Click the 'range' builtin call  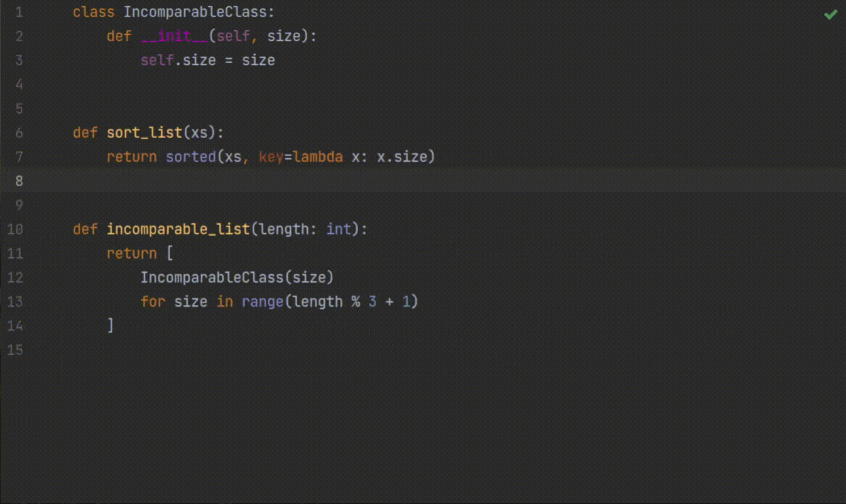pos(263,302)
